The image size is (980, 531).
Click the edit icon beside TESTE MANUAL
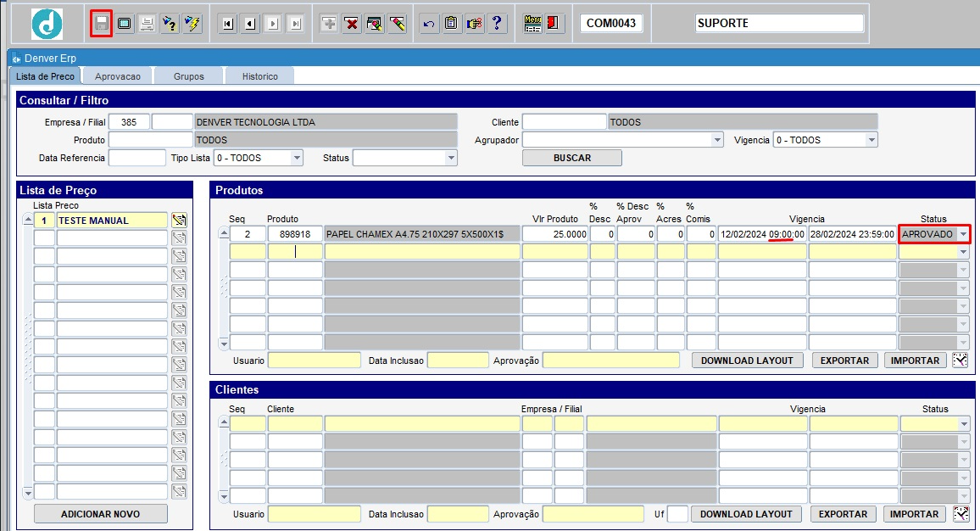click(x=180, y=221)
